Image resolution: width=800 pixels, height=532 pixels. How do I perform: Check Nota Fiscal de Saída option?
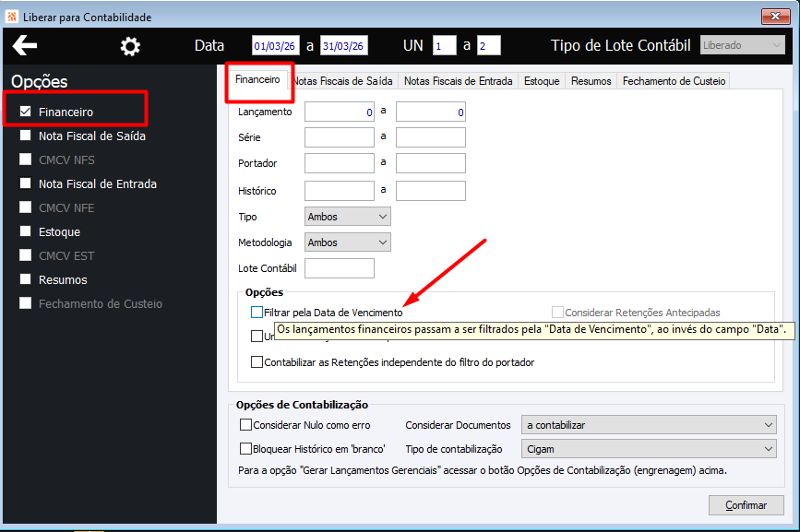tap(26, 135)
